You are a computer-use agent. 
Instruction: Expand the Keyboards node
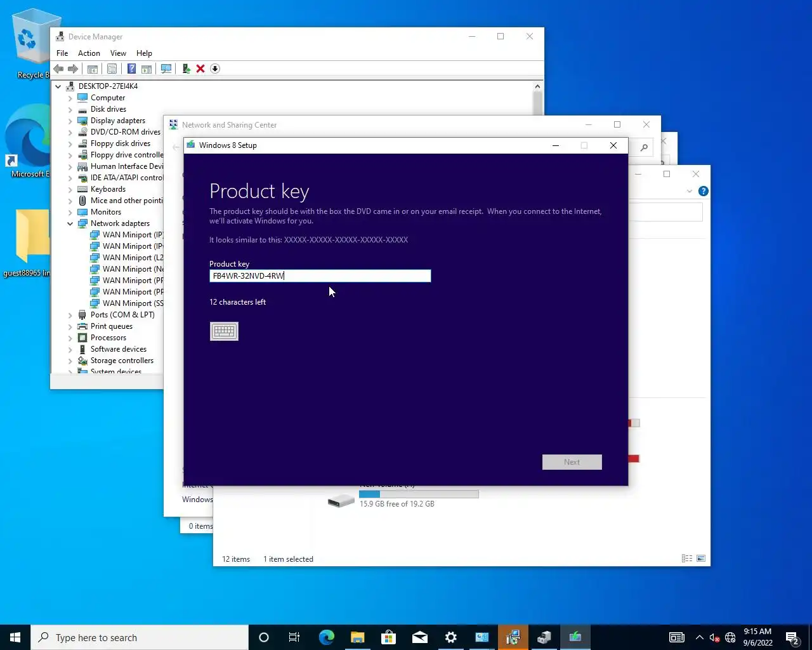[70, 190]
